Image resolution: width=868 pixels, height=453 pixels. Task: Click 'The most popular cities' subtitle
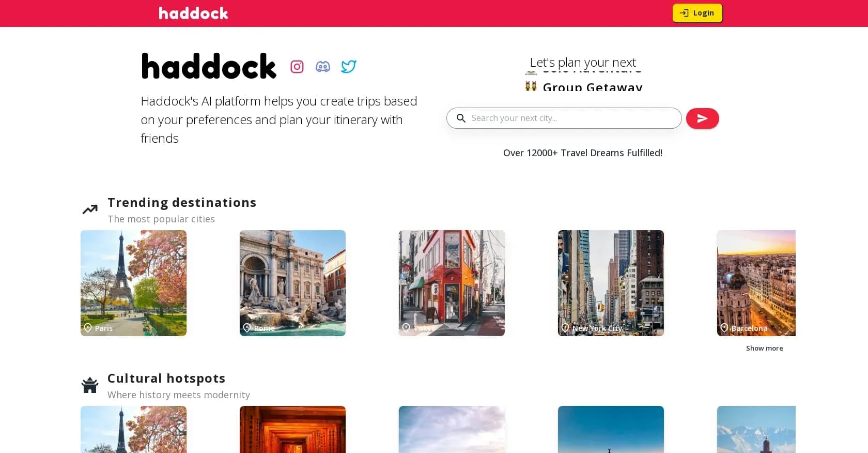[161, 219]
